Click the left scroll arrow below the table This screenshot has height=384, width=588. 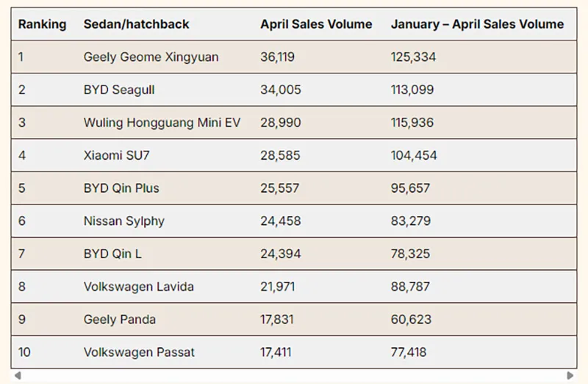point(18,376)
